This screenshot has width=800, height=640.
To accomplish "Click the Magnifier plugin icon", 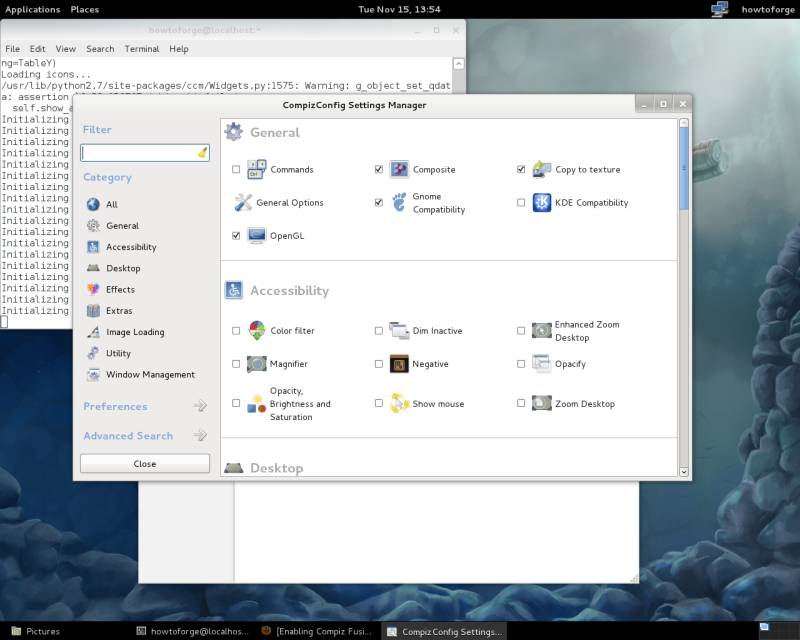I will coord(256,364).
